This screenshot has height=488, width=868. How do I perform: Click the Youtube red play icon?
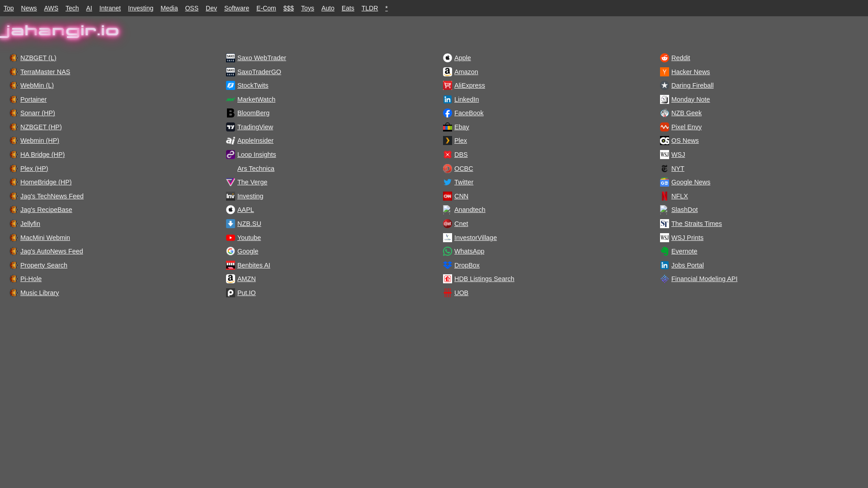point(230,238)
